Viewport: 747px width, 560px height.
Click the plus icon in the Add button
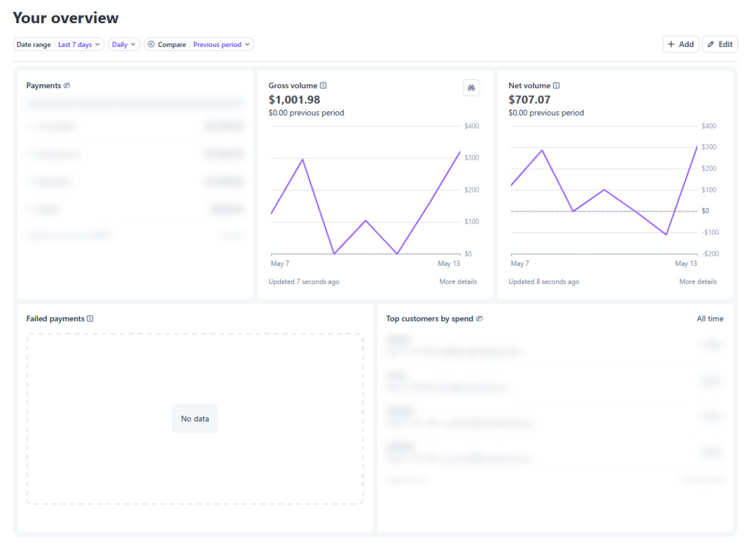click(x=672, y=44)
